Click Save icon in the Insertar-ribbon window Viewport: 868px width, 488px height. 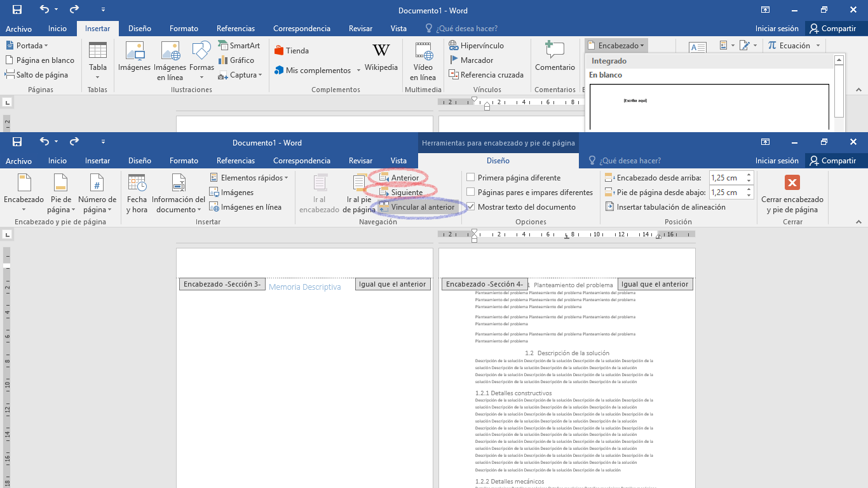(x=17, y=10)
